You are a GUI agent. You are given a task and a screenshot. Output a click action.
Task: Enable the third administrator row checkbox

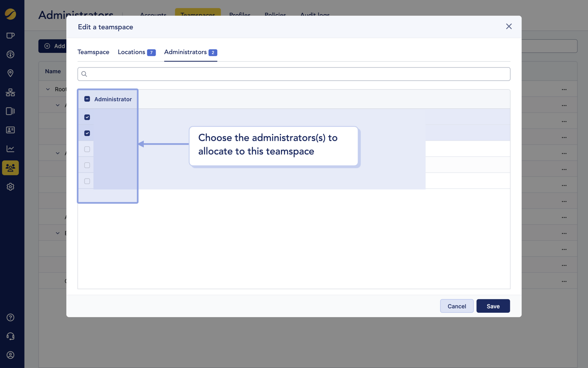[x=86, y=149]
